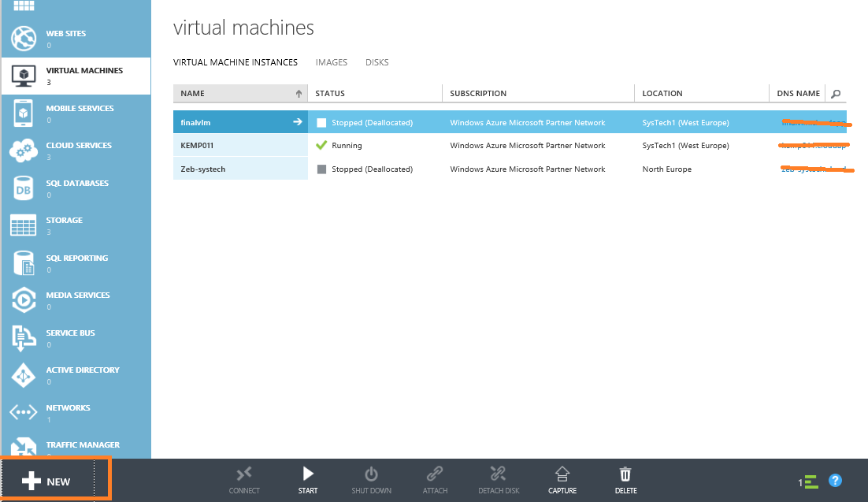This screenshot has width=868, height=502.
Task: Select the finalvlm virtual machine name
Action: (x=195, y=122)
